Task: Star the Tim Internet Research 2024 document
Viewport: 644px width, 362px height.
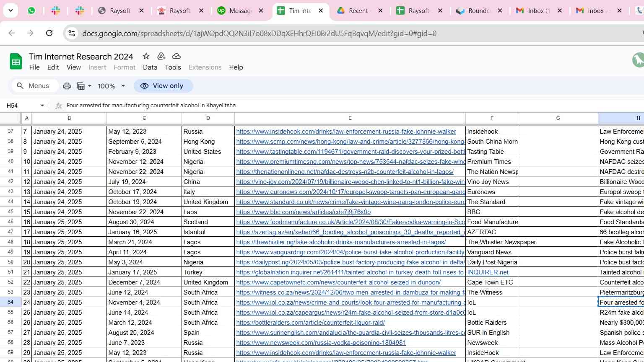Action: pyautogui.click(x=146, y=56)
